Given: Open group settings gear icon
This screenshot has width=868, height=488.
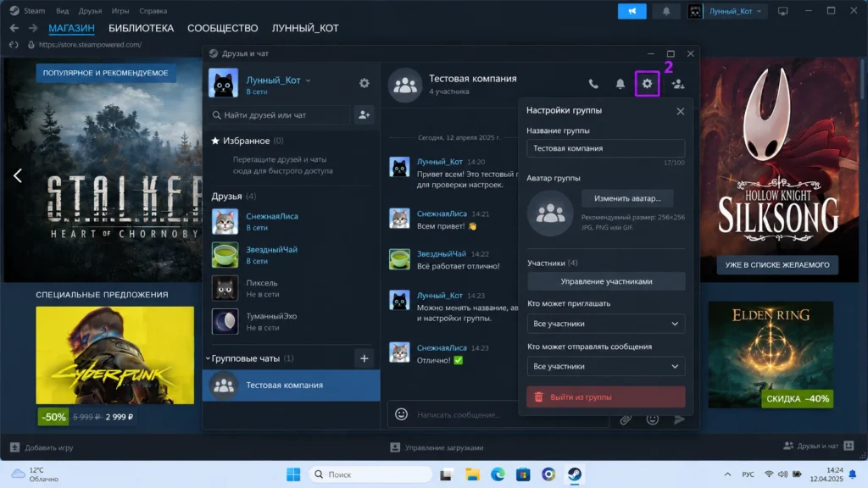Looking at the screenshot, I should pos(647,84).
